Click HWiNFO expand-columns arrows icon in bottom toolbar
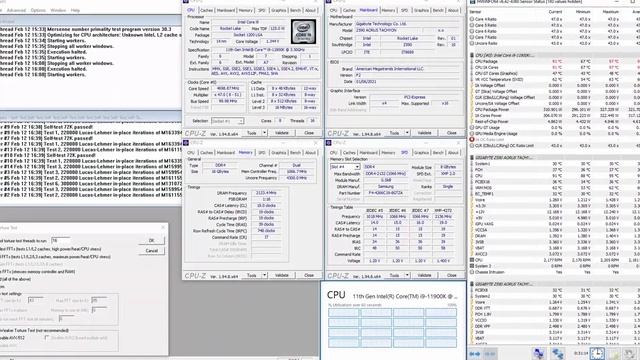 click(x=475, y=354)
